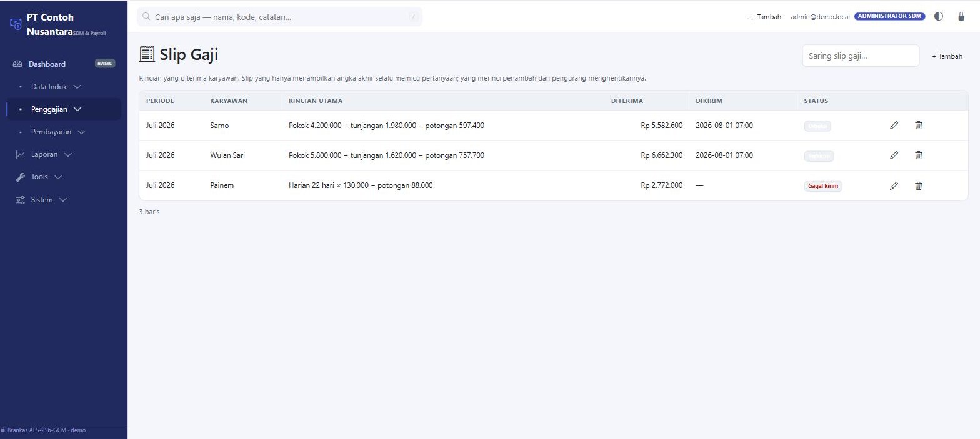Click the ADMINISTRATOR SDM badge
The image size is (980, 439).
click(x=890, y=17)
